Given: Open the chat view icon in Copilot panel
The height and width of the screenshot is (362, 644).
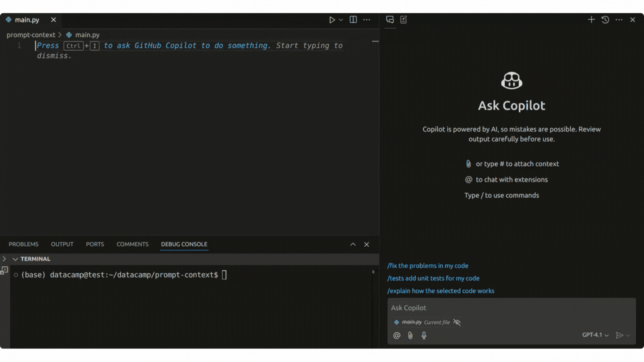Looking at the screenshot, I should (390, 19).
